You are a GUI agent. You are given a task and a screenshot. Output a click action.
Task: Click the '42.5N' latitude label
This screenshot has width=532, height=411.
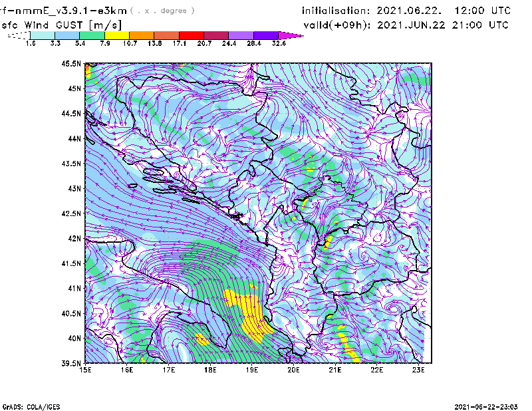tap(71, 213)
